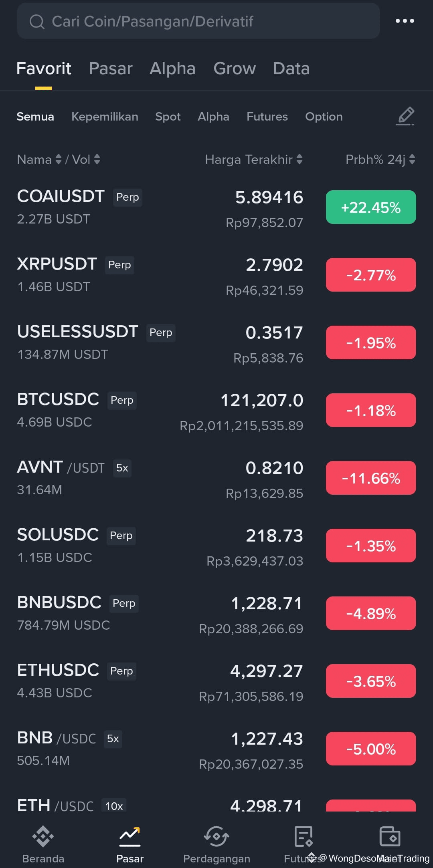
Task: Sort list by Vol arrows
Action: [x=97, y=159]
